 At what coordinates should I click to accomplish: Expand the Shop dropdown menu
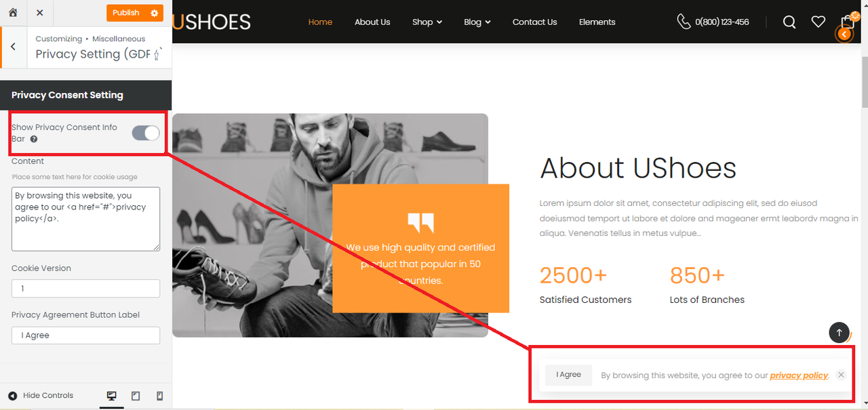click(x=427, y=22)
